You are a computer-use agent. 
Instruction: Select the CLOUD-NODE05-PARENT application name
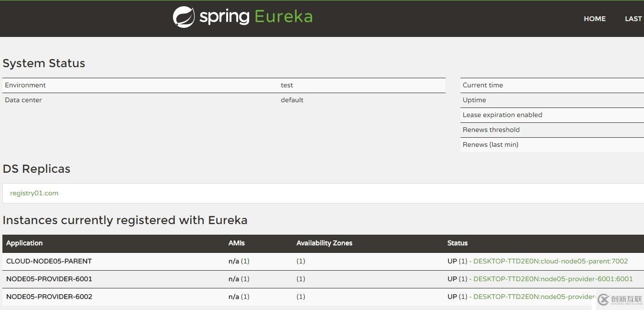point(49,261)
